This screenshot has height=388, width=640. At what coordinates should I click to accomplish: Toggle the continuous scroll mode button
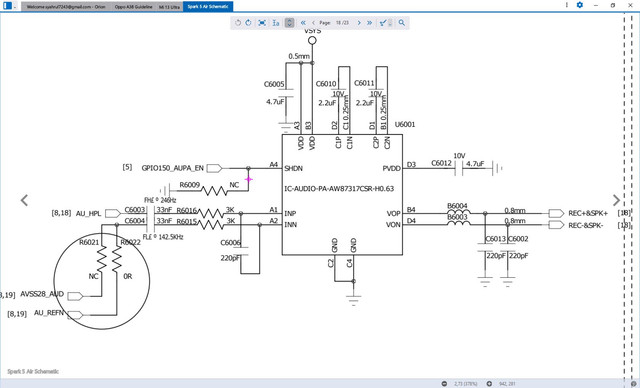[289, 23]
